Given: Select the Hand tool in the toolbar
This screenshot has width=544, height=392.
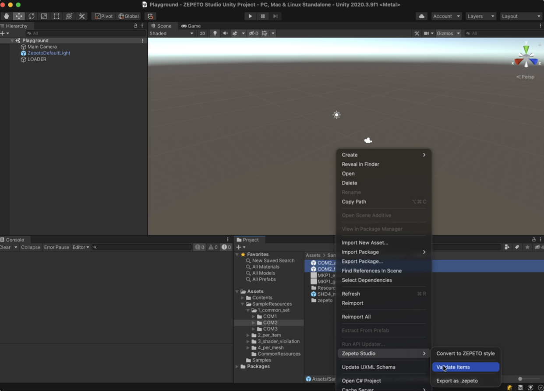Looking at the screenshot, I should [6, 16].
